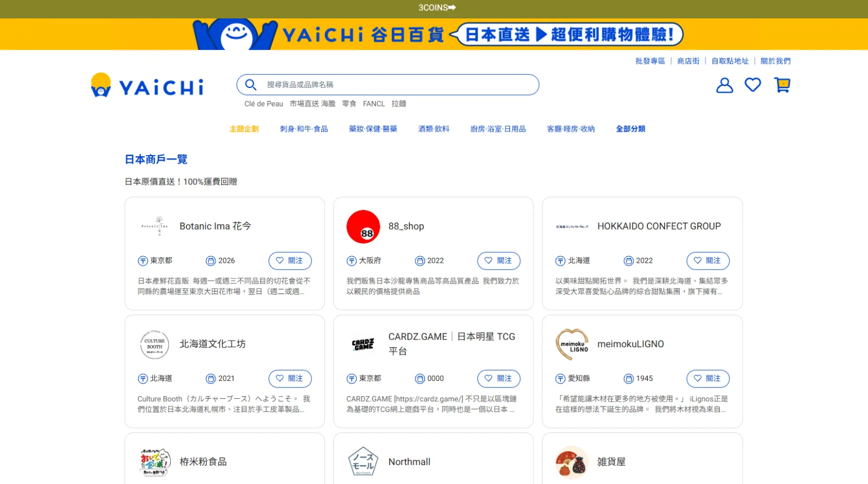Viewport: 868px width, 484px height.
Task: Open the Culture Booth round logo
Action: 155,344
